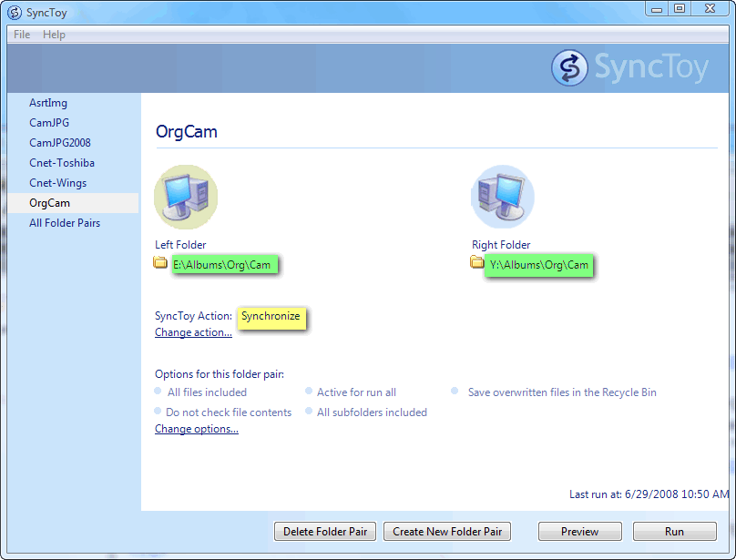Screen dimensions: 736x560
Task: Click the Change action... link
Action: (x=193, y=332)
